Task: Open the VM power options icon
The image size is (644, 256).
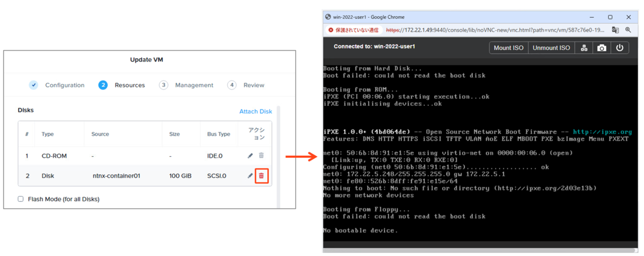Action: [x=619, y=48]
